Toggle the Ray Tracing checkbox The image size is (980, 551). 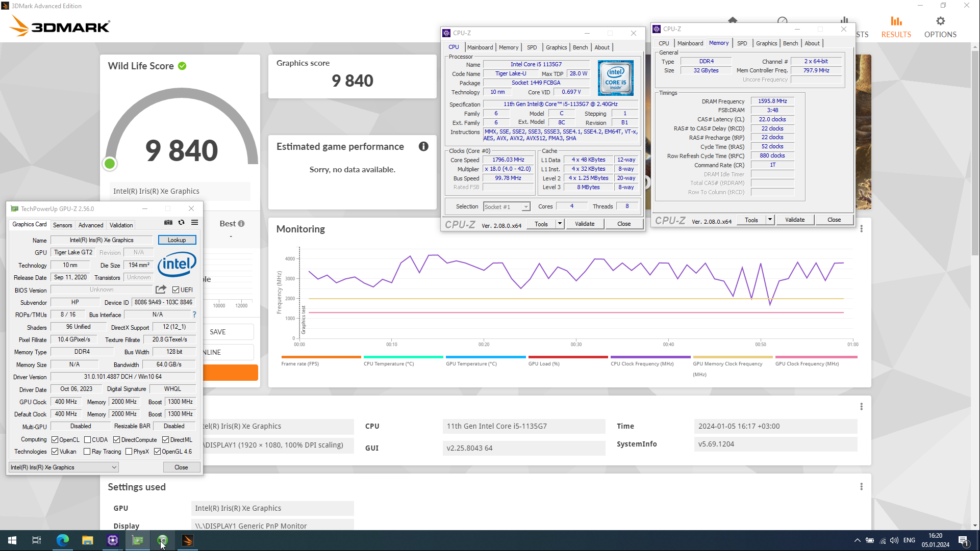pyautogui.click(x=87, y=452)
